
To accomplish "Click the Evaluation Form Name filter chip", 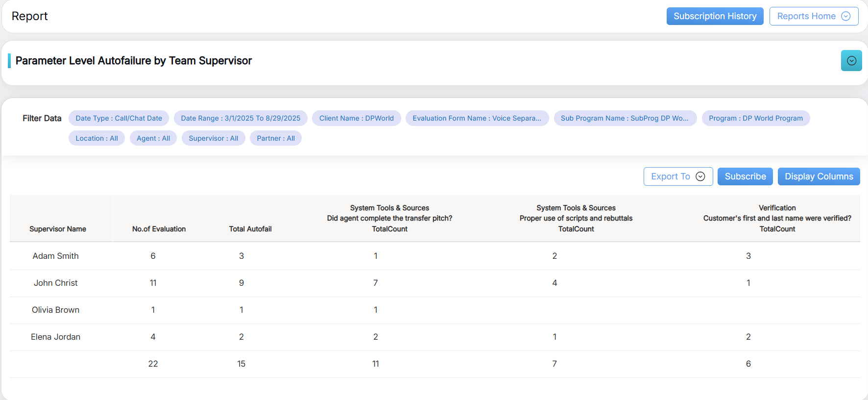I will click(x=477, y=118).
